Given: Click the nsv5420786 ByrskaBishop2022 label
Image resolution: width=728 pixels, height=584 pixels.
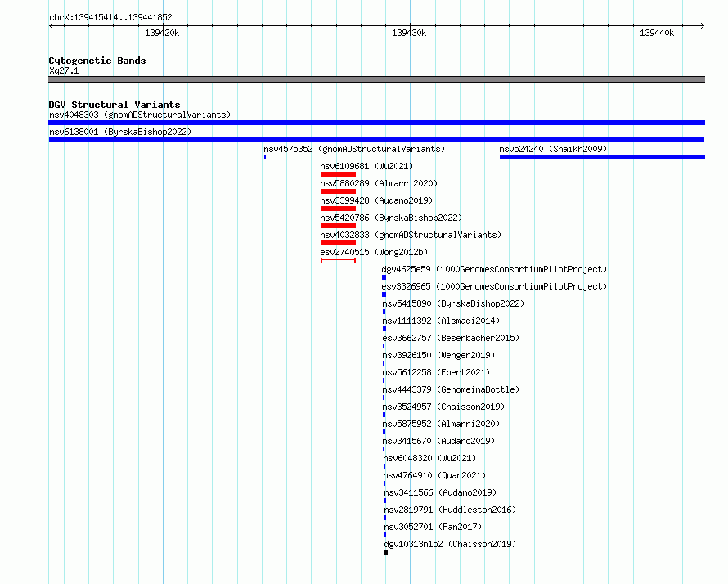Looking at the screenshot, I should point(391,218).
